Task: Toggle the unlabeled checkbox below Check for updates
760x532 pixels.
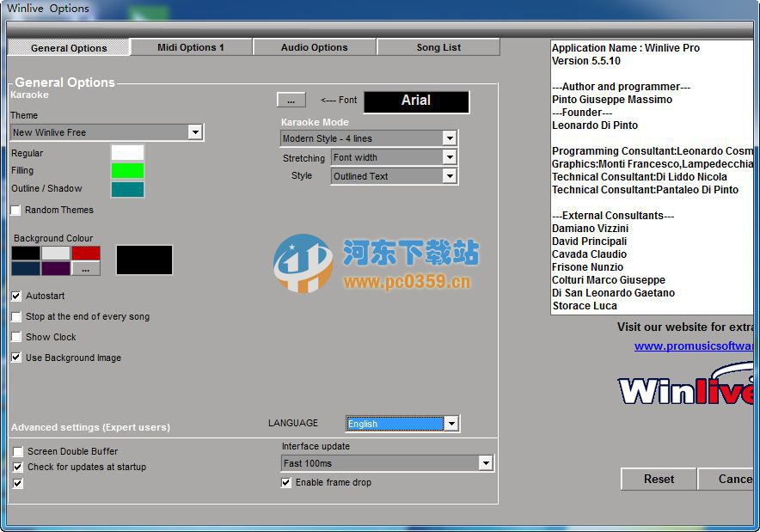Action: pyautogui.click(x=17, y=483)
